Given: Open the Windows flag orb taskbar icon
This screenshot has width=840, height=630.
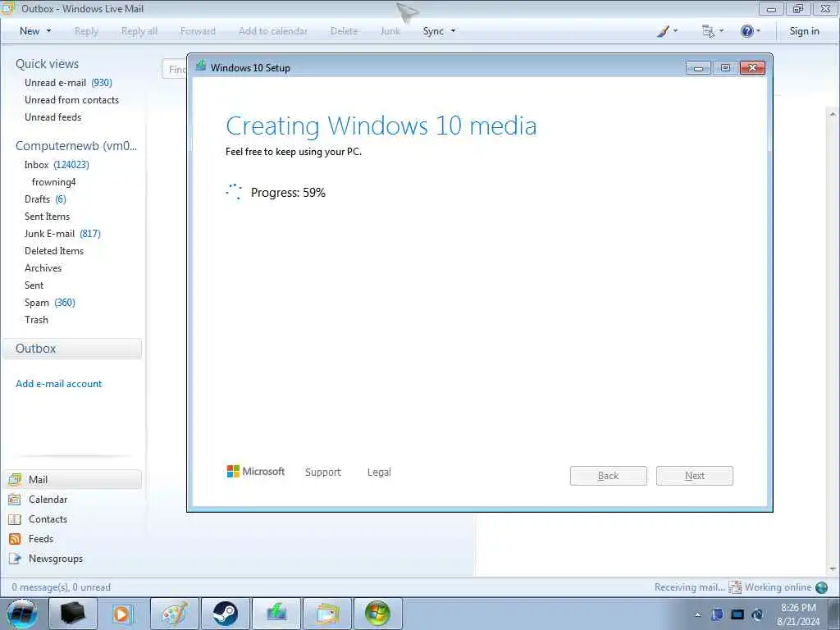Looking at the screenshot, I should tap(378, 614).
